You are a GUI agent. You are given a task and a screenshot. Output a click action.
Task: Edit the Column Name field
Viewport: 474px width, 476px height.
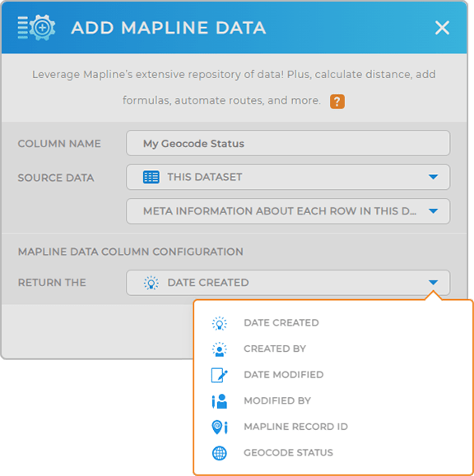click(288, 143)
